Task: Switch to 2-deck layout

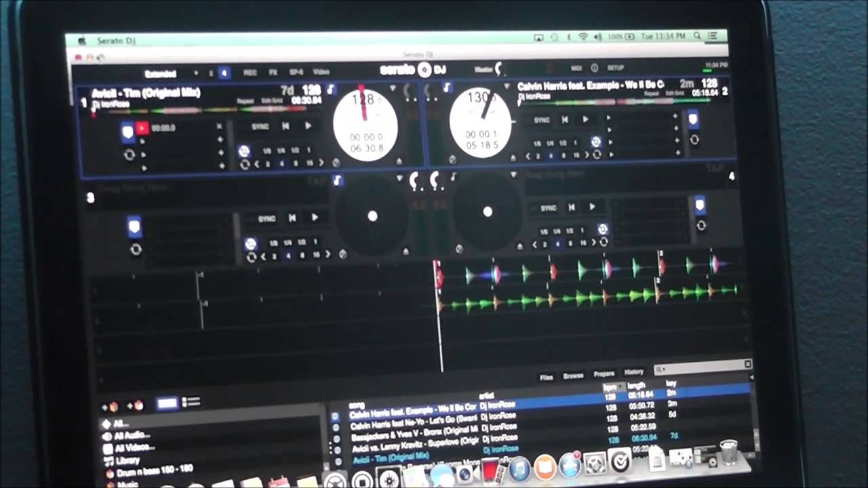Action: [211, 73]
